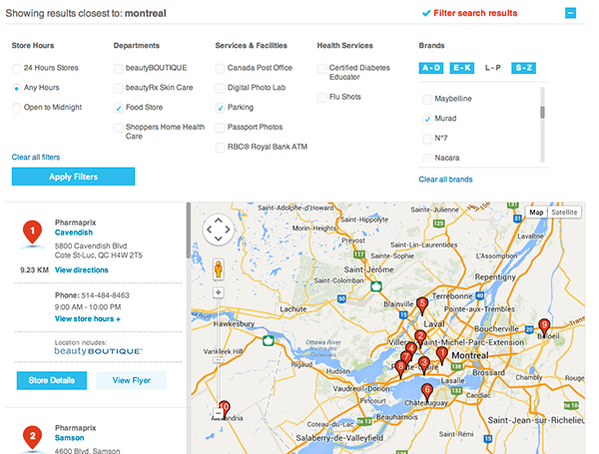Collapse filter panel with minus icon
The height and width of the screenshot is (454, 599).
pos(570,13)
